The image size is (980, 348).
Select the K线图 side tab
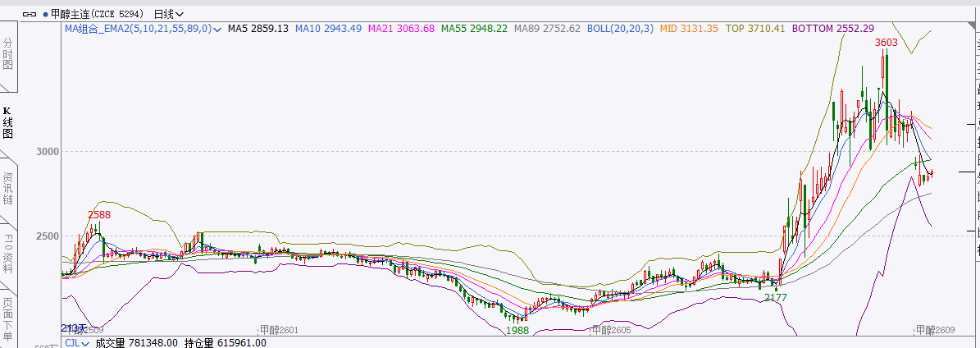8,121
